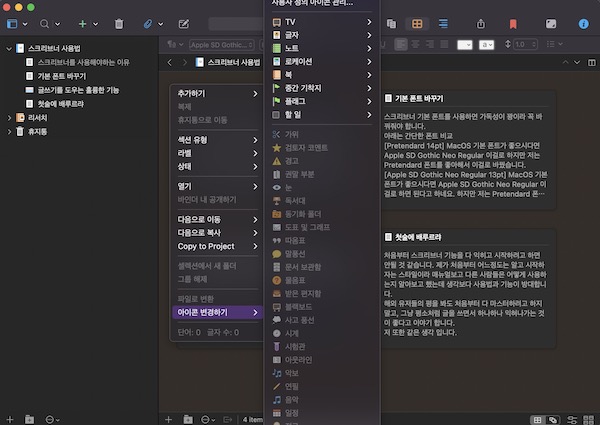Screen dimensions: 600x425
Task: Expand the 리서치 folder in binder
Action: (x=9, y=118)
